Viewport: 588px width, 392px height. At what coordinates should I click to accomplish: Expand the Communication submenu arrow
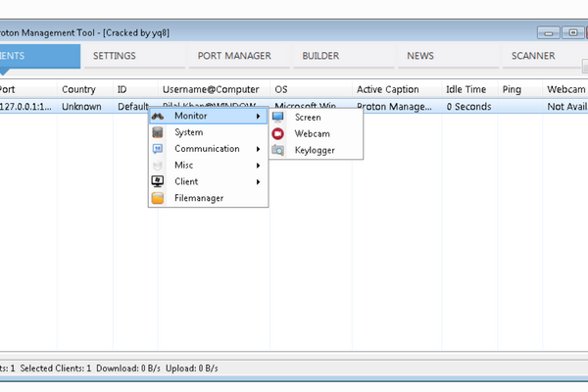(258, 149)
